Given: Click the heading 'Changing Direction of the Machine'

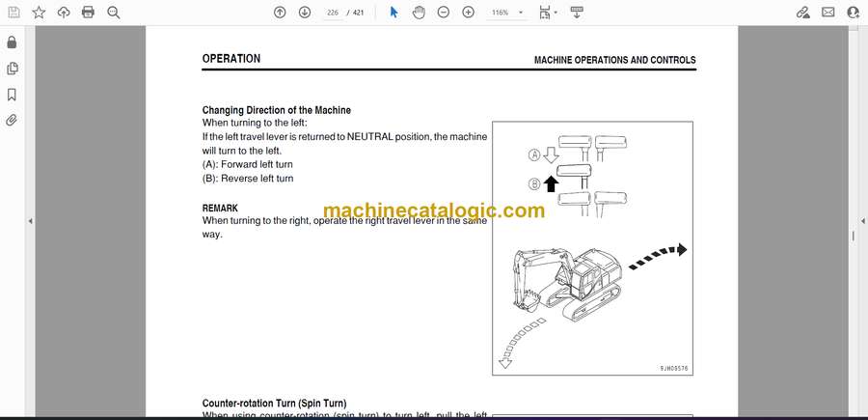Looking at the screenshot, I should click(276, 110).
